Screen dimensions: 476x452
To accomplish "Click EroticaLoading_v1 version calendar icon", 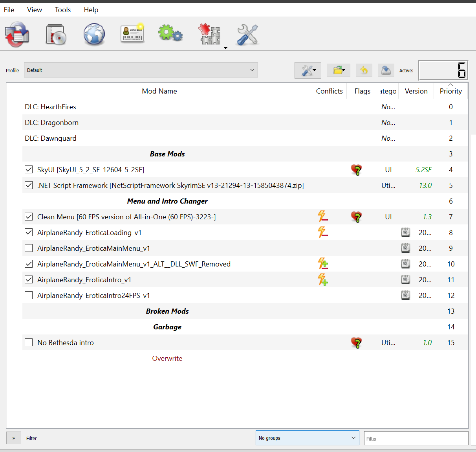I will [405, 232].
